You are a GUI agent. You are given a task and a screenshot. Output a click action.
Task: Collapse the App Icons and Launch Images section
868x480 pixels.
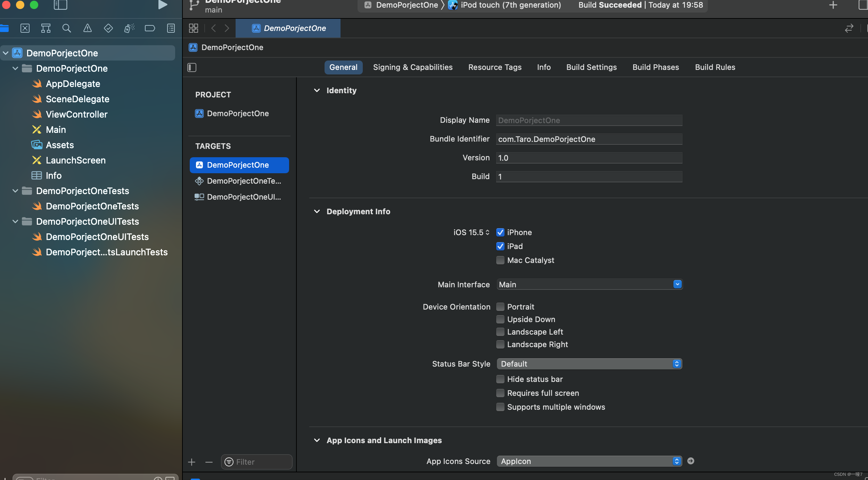317,440
